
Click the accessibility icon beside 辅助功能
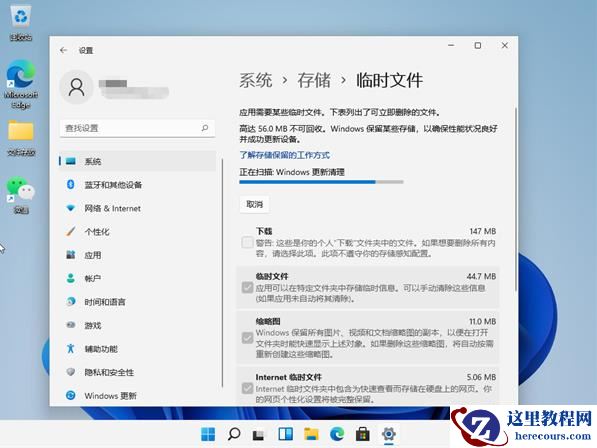tap(70, 348)
